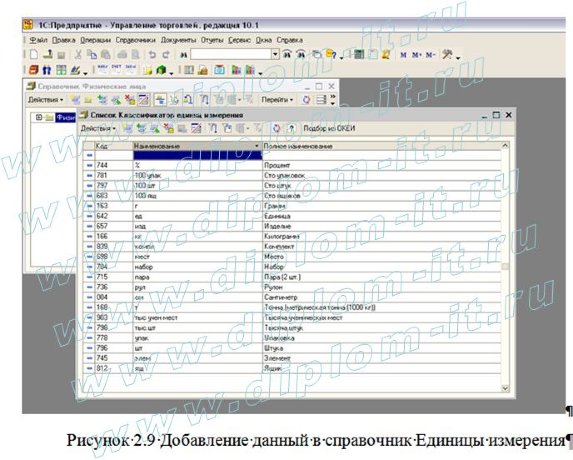The height and width of the screenshot is (460, 573).
Task: Click the M+ memory add button
Action: tap(417, 55)
